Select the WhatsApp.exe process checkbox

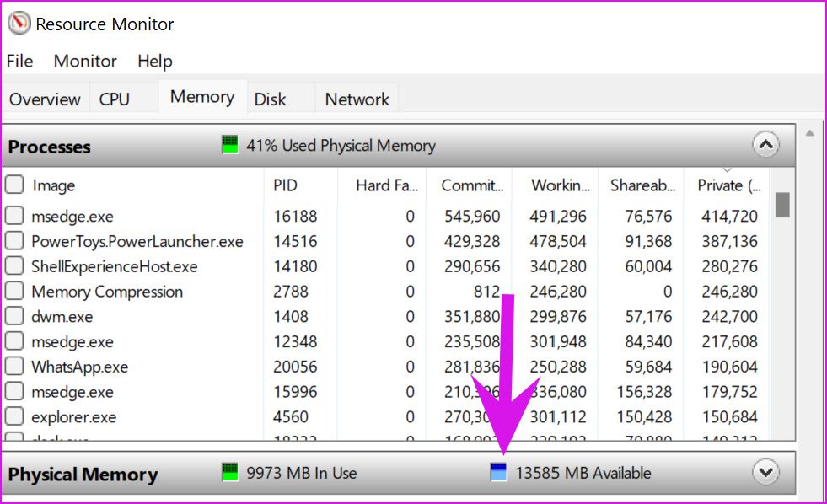[13, 367]
